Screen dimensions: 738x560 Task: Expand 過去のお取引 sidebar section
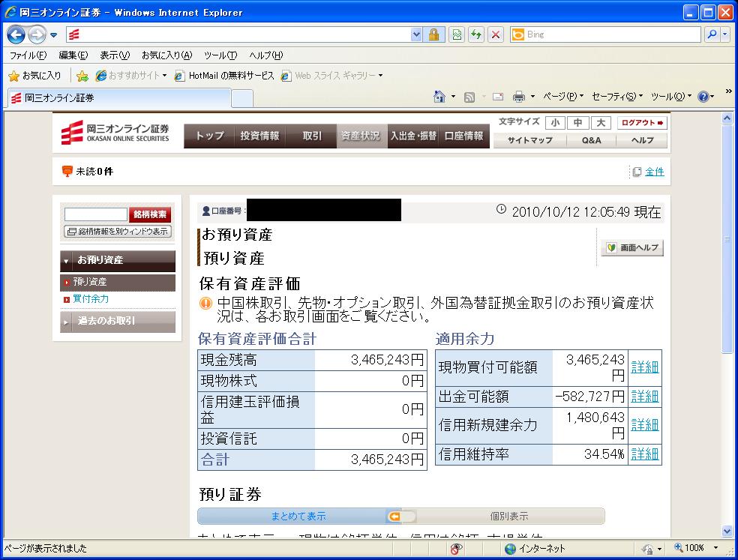pyautogui.click(x=118, y=321)
